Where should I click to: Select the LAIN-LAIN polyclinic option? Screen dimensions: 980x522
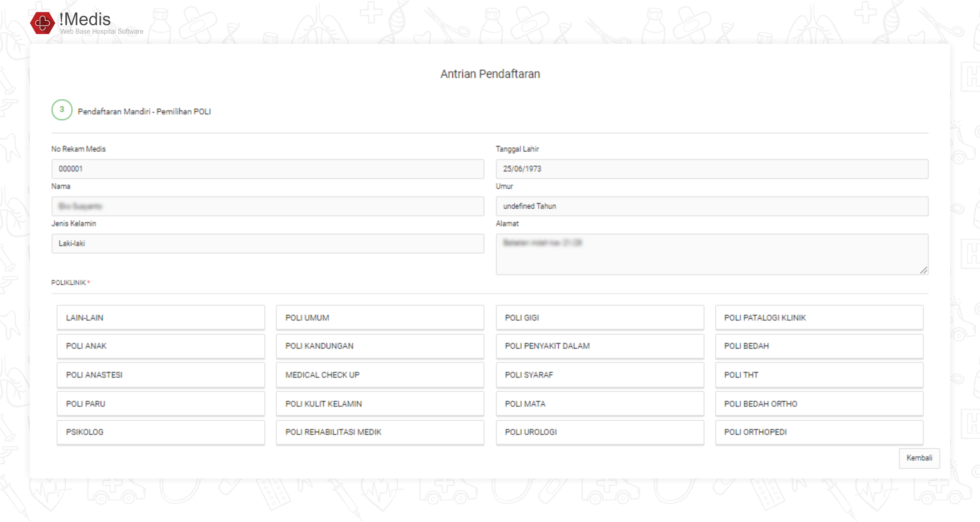[x=160, y=317]
